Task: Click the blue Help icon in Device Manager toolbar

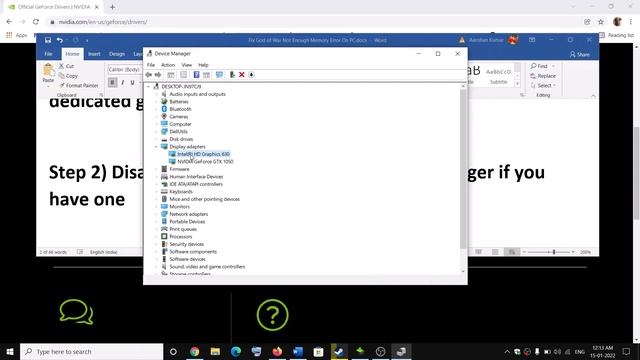Action: 196,75
